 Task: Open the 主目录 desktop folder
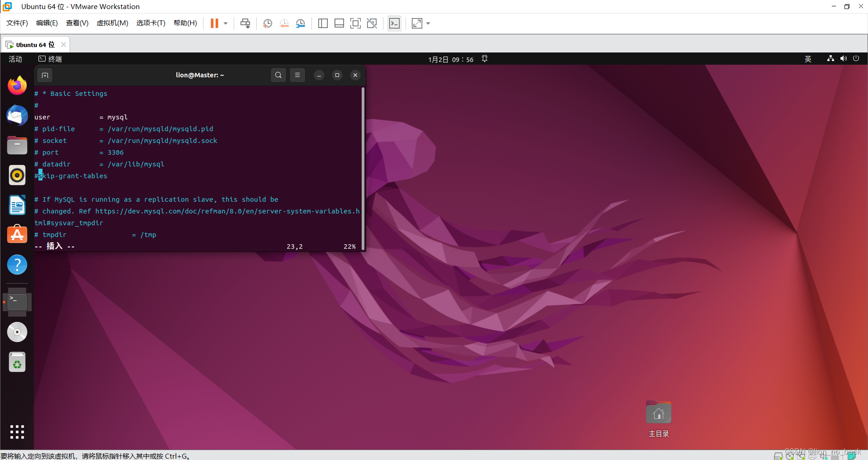coord(659,419)
